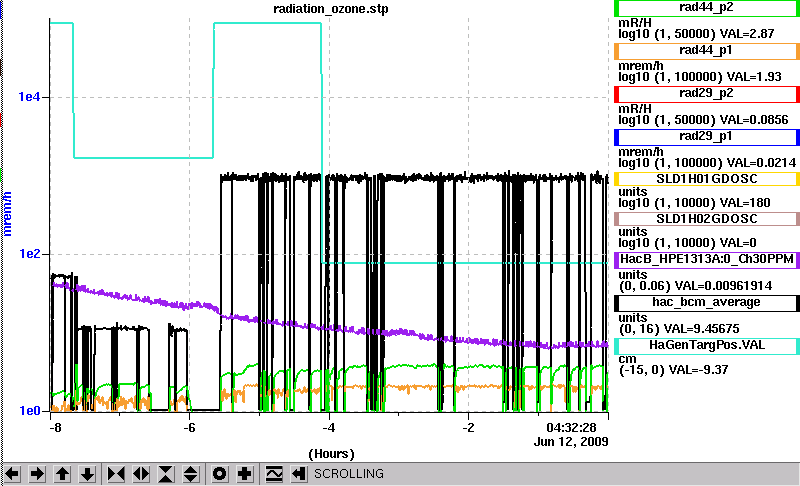Select the rad44_p1 orange legend curve
The width and height of the screenshot is (800, 486).
tap(707, 50)
